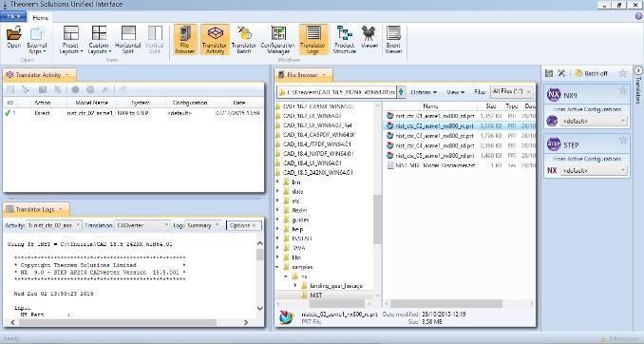
Task: Expand the landing_gear_linkage folder
Action: point(295,285)
